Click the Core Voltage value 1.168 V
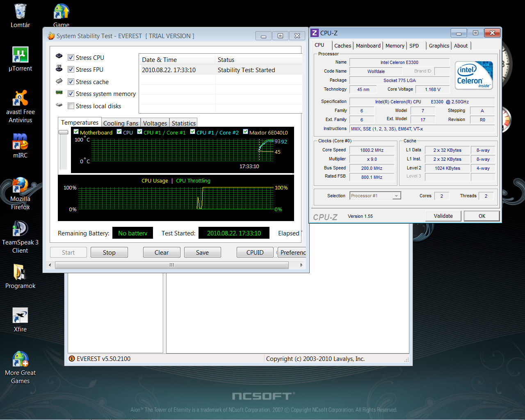The width and height of the screenshot is (525, 420). click(433, 89)
